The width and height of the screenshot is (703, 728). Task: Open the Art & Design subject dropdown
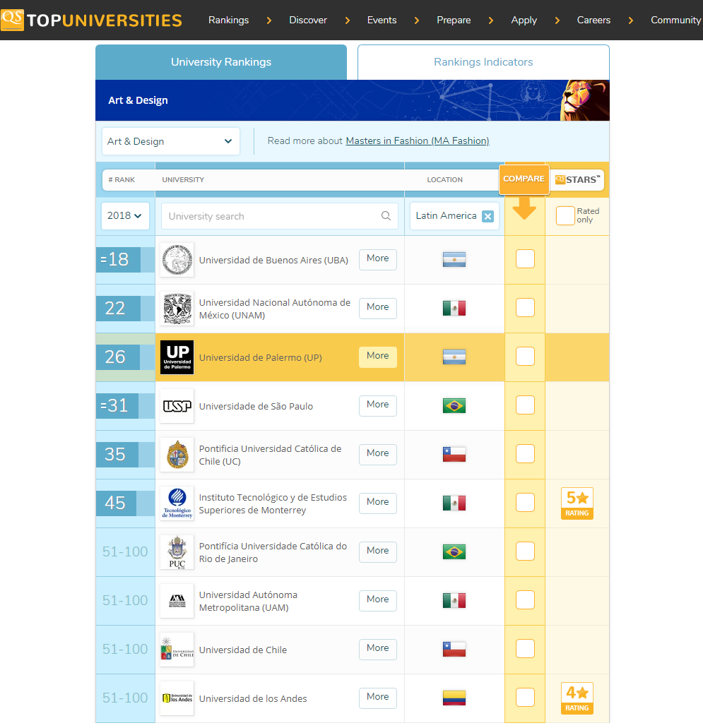click(x=170, y=141)
